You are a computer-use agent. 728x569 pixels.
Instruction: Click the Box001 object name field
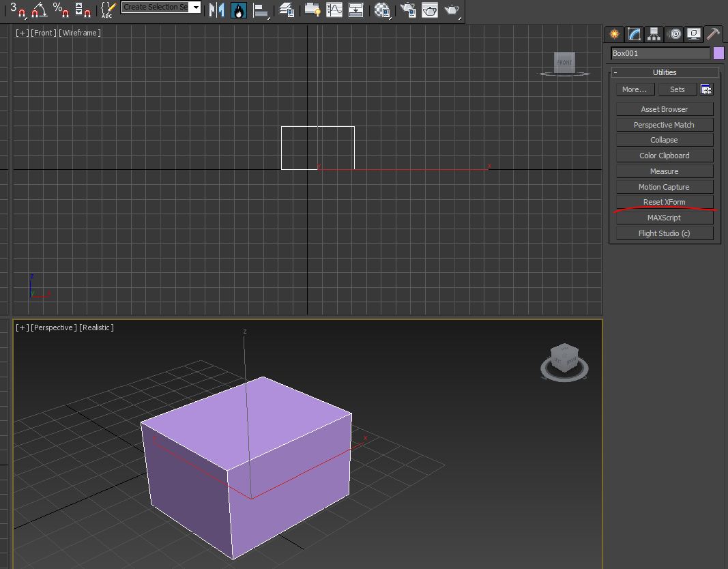660,54
